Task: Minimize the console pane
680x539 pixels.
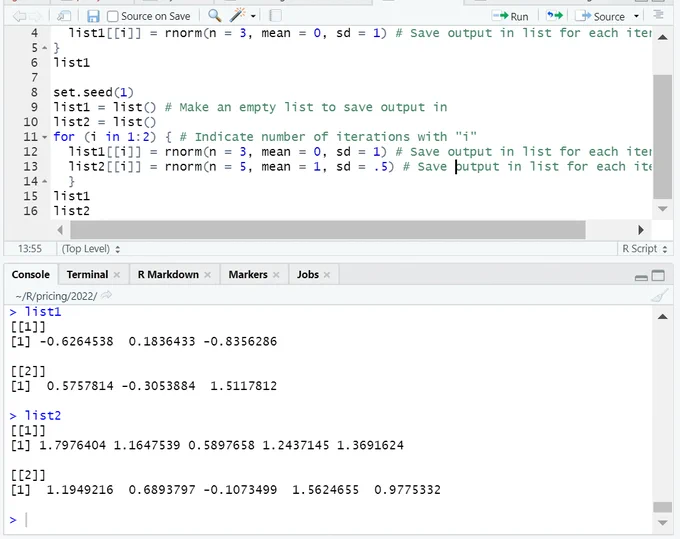Action: pyautogui.click(x=641, y=277)
